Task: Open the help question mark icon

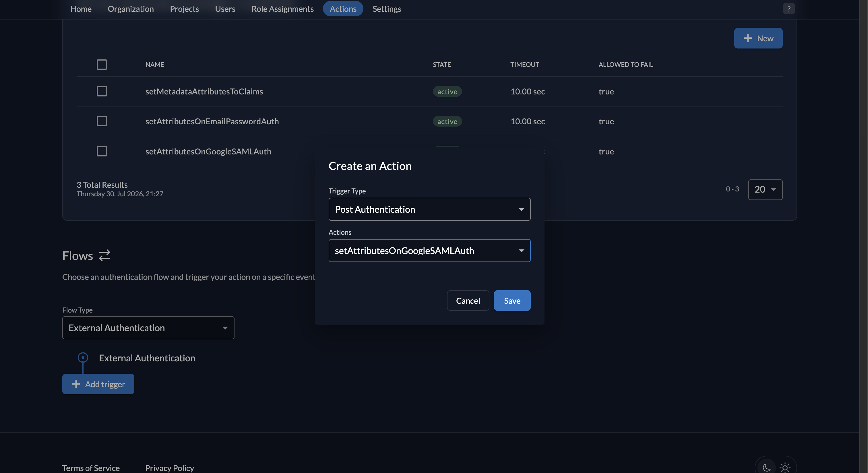Action: 788,9
